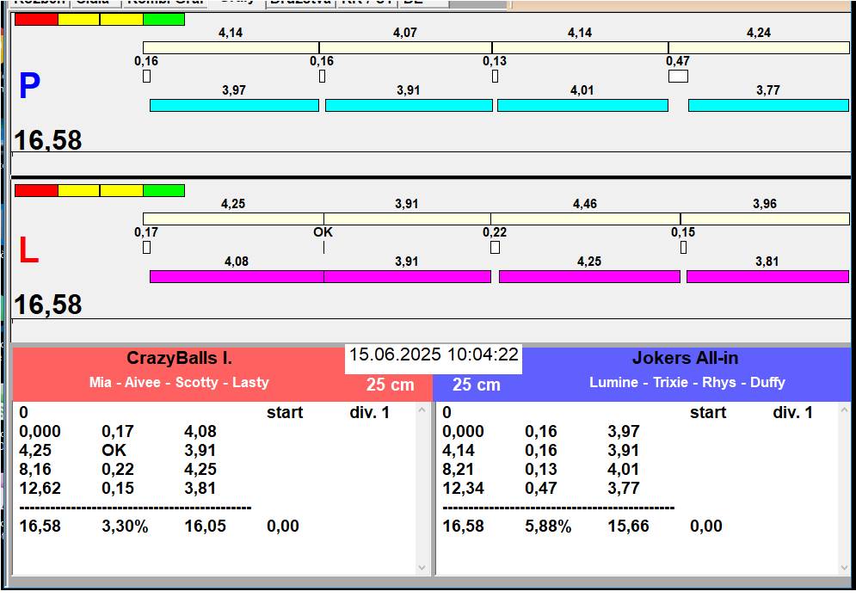The image size is (856, 616).
Task: Click the green start light in lane P
Action: point(163,19)
